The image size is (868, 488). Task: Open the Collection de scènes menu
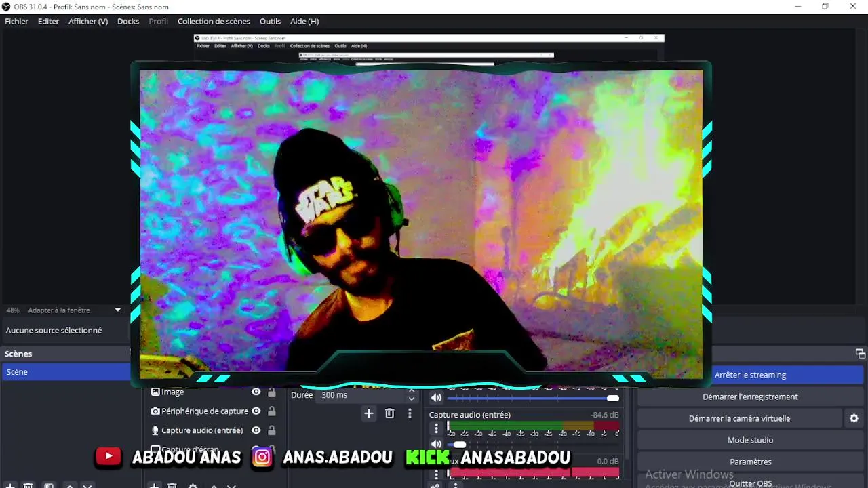214,21
